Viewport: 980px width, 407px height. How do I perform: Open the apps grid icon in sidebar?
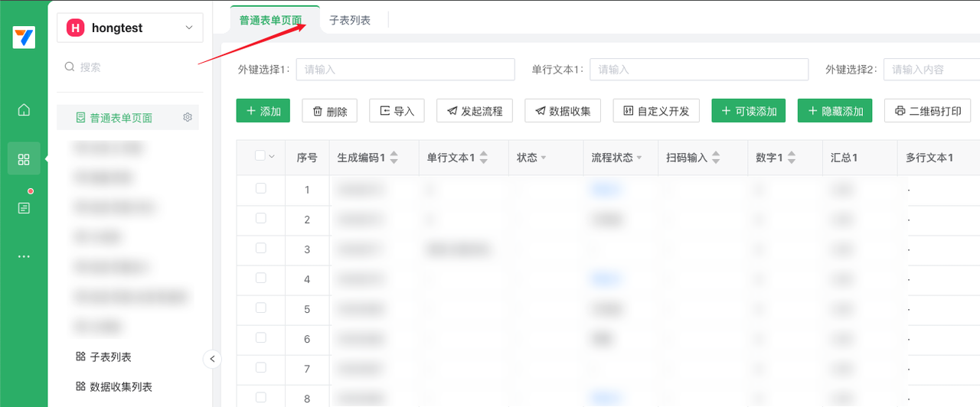click(x=24, y=159)
